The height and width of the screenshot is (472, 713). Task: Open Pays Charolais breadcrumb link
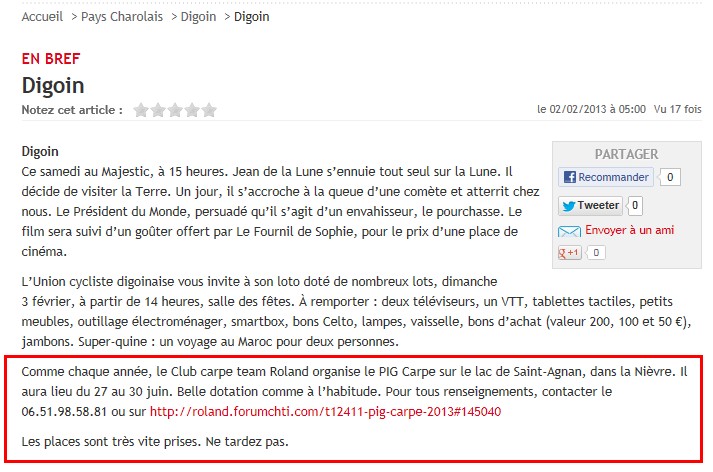[122, 17]
